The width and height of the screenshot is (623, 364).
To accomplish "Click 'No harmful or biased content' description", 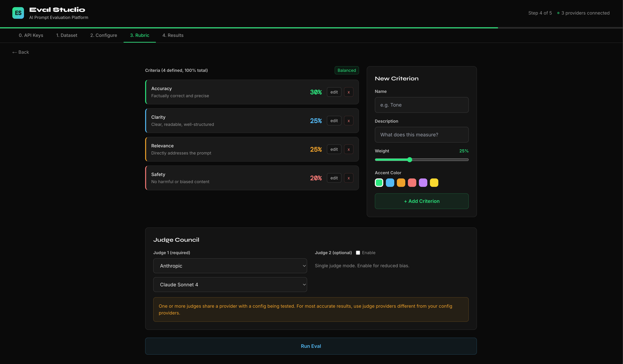I will [180, 182].
